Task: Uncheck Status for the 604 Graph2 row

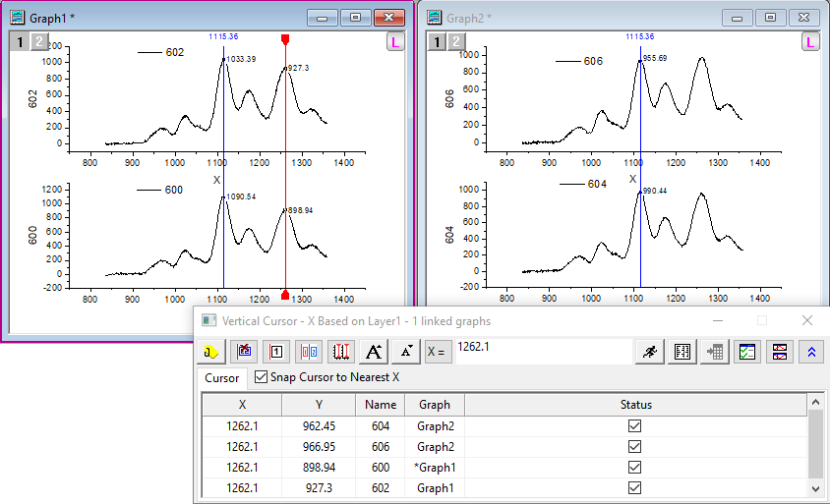Action: (x=634, y=426)
